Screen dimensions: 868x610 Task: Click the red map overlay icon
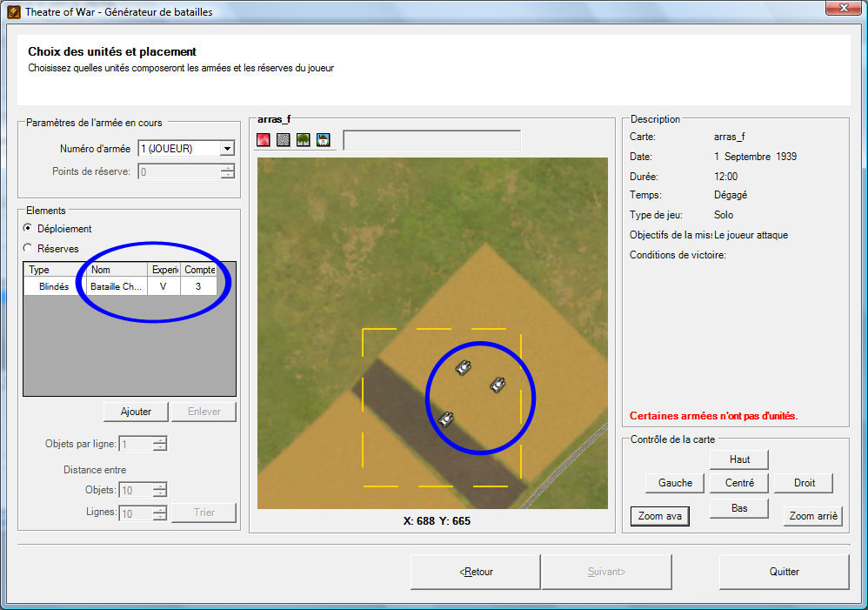click(x=264, y=140)
